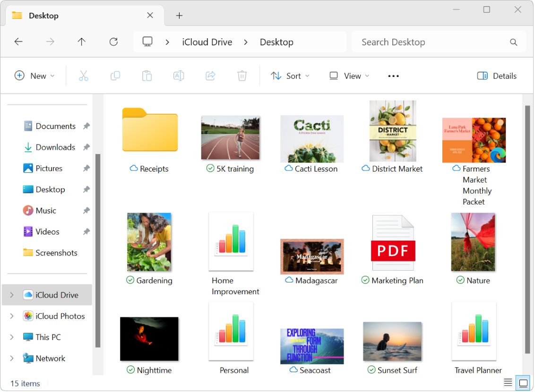Click the Refresh icon in the address bar
The height and width of the screenshot is (392, 535).
click(x=113, y=42)
